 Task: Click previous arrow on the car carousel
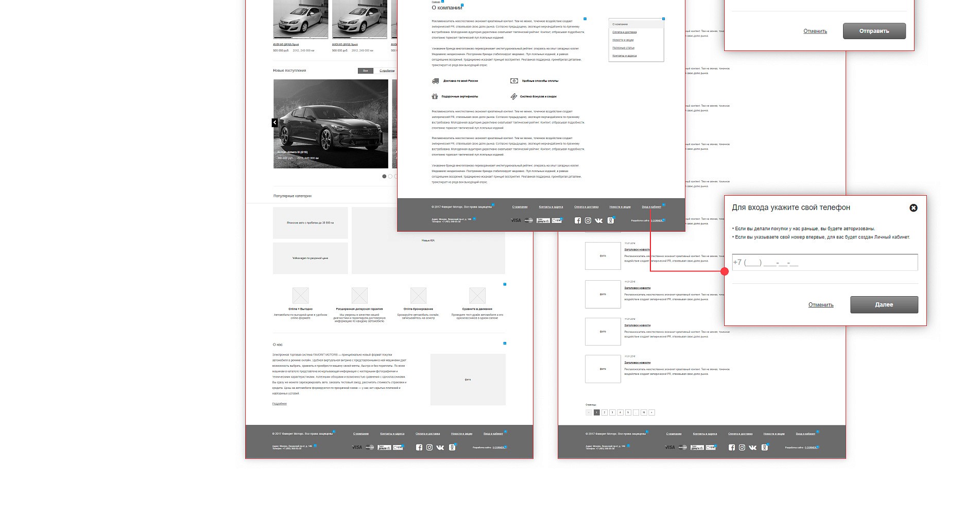[x=274, y=123]
